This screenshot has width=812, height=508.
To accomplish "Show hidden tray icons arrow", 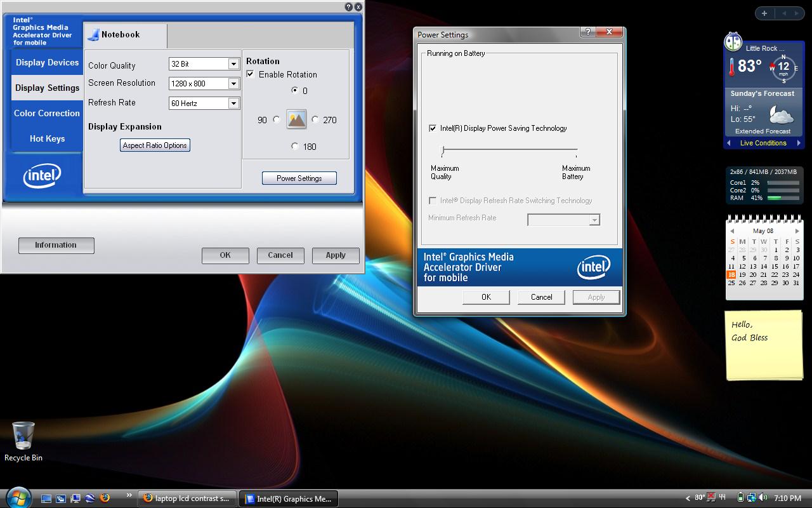I will (x=688, y=498).
